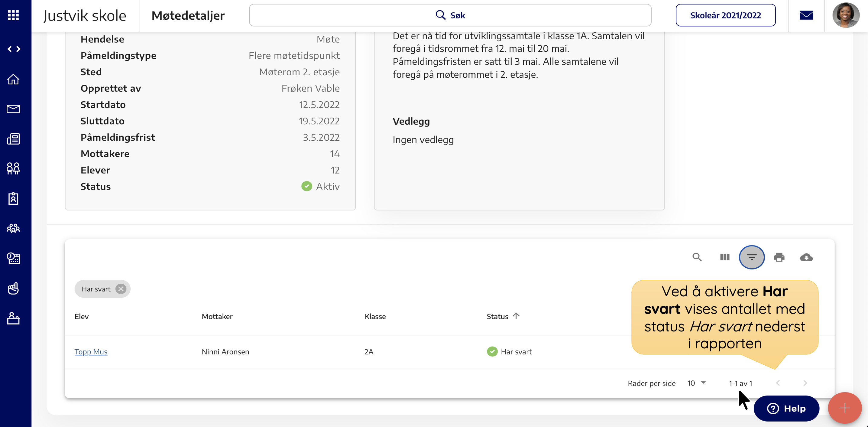Click the Help button
Viewport: 868px width, 427px height.
(x=786, y=408)
